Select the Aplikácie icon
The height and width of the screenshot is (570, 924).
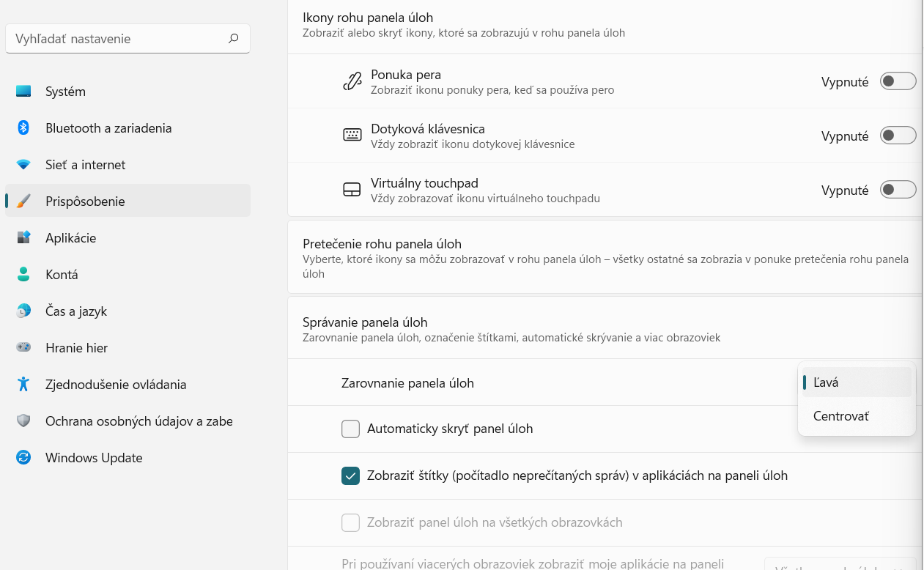23,238
